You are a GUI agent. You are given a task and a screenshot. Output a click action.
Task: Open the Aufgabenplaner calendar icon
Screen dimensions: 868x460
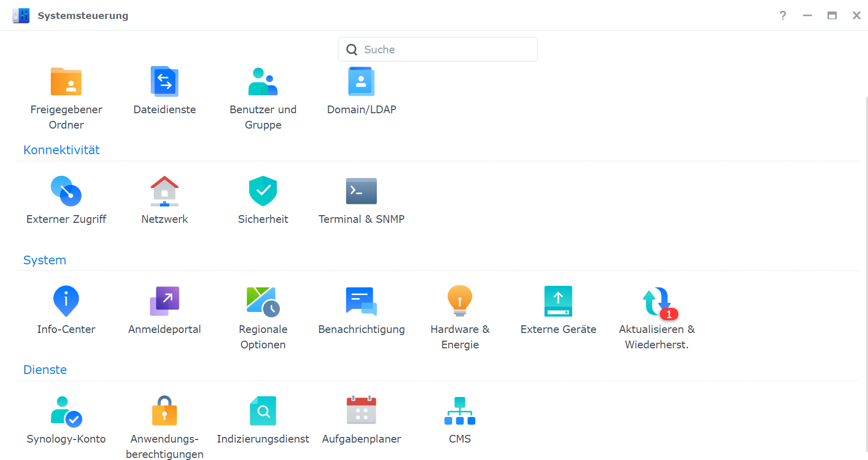click(x=361, y=410)
